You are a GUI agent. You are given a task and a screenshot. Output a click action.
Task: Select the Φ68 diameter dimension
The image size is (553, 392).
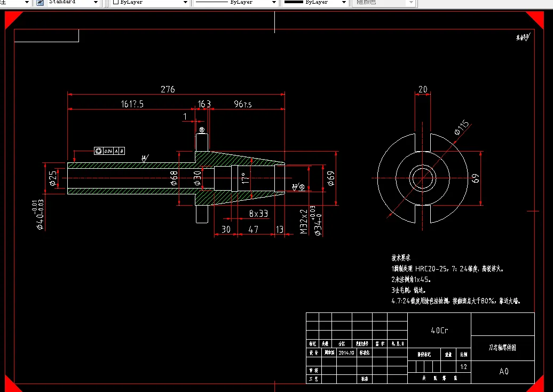coord(173,178)
